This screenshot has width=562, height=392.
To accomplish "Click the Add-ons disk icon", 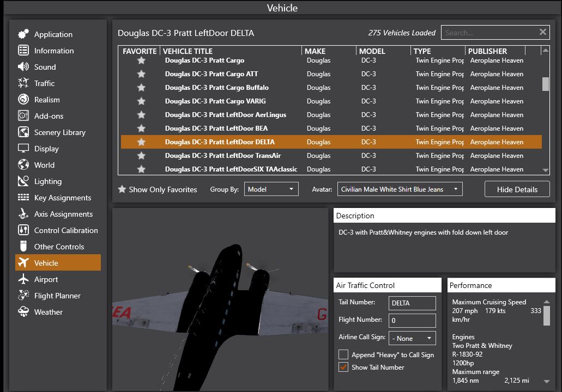I will pyautogui.click(x=23, y=115).
